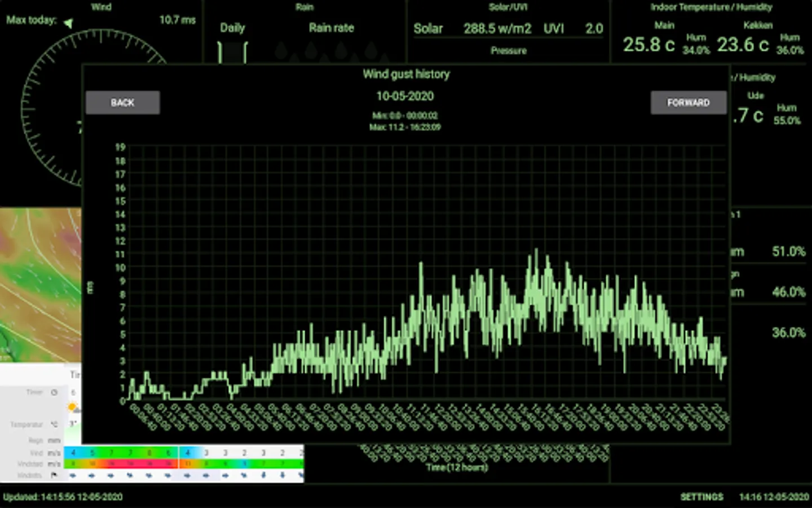The image size is (812, 508).
Task: Open SETTINGS in the bottom bar
Action: (701, 497)
